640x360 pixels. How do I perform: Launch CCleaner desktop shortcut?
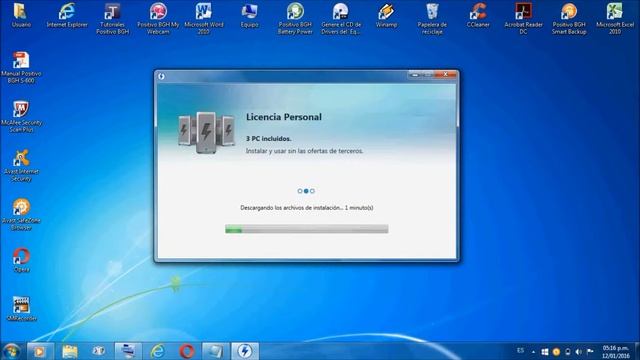(x=478, y=15)
